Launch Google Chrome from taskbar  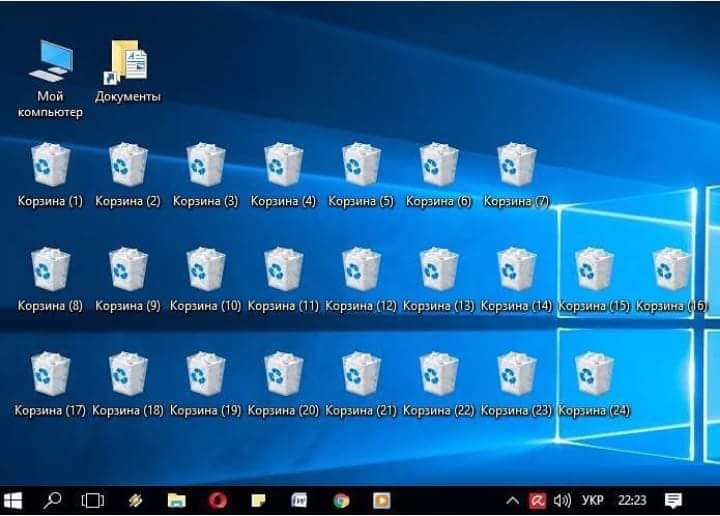(x=341, y=500)
